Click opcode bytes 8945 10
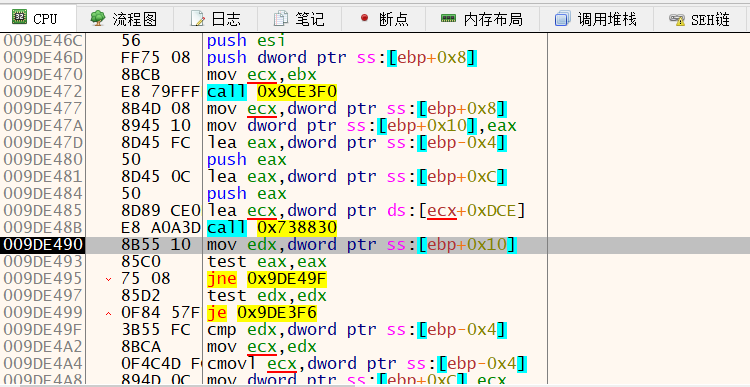 [156, 126]
